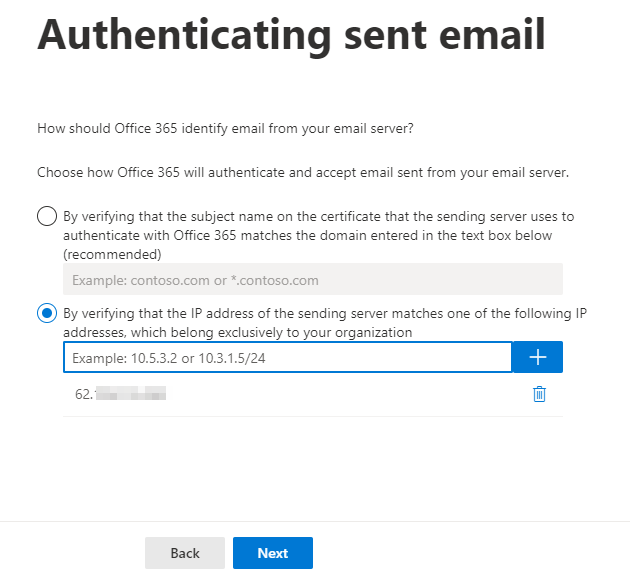Click the "belong exclusively to your organization" line
This screenshot has height=581, width=630.
(238, 332)
